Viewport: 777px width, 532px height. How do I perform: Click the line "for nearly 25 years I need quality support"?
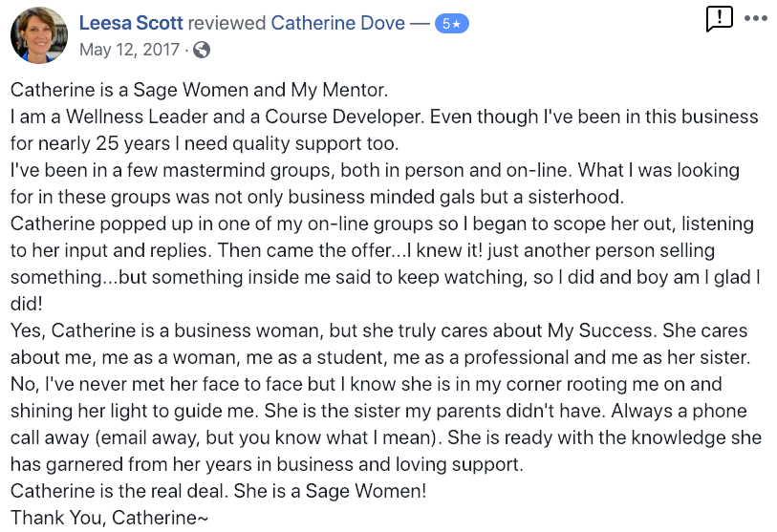pos(205,143)
